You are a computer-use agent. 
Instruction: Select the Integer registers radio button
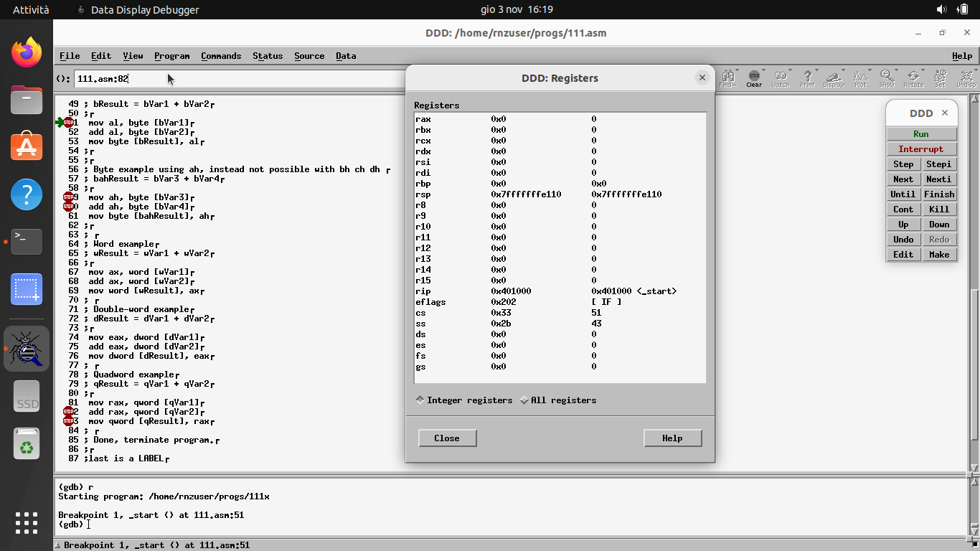pos(464,400)
